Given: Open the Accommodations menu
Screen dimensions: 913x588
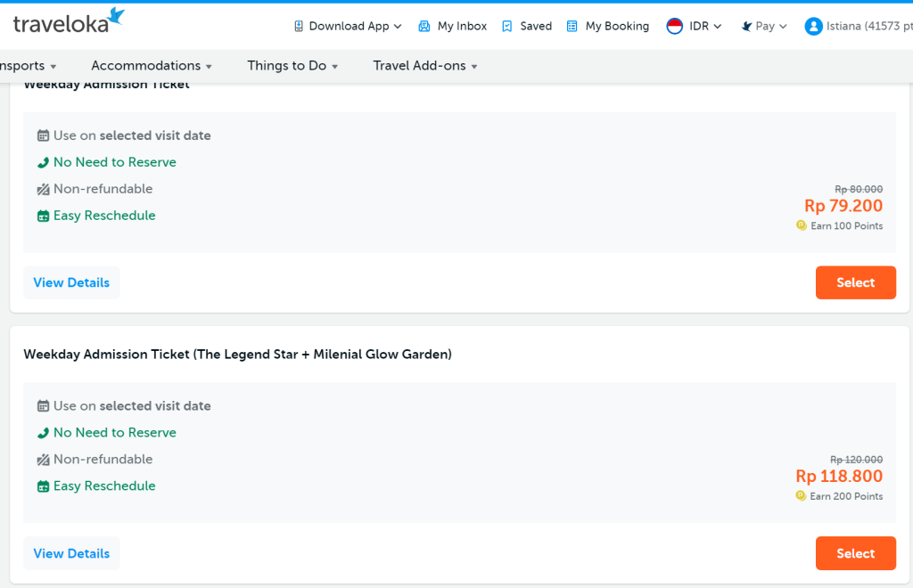Looking at the screenshot, I should coord(152,66).
